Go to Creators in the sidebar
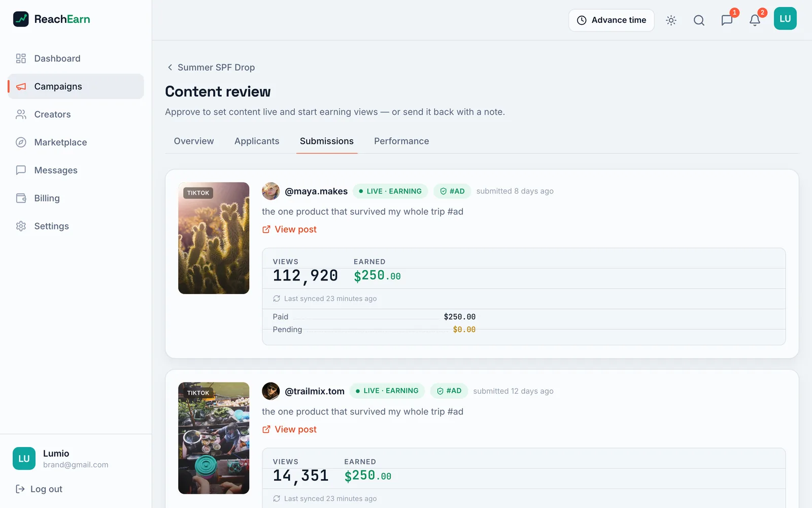This screenshot has width=812, height=508. [76, 114]
